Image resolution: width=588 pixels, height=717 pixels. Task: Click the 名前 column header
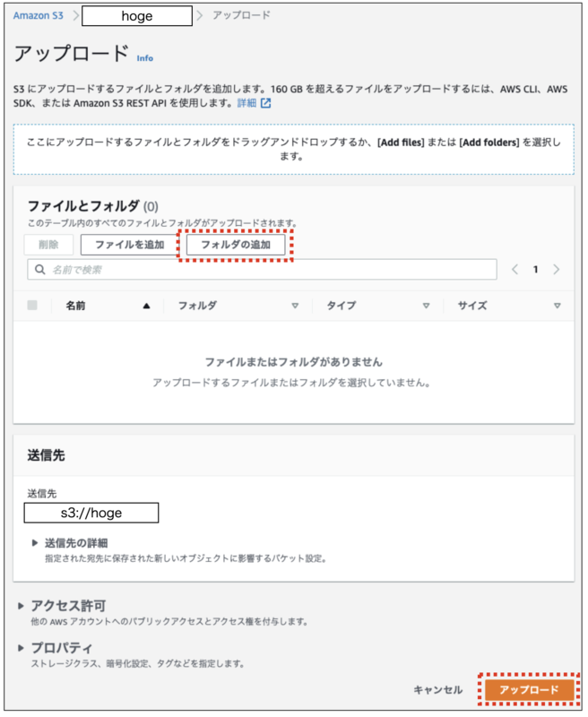pos(75,306)
